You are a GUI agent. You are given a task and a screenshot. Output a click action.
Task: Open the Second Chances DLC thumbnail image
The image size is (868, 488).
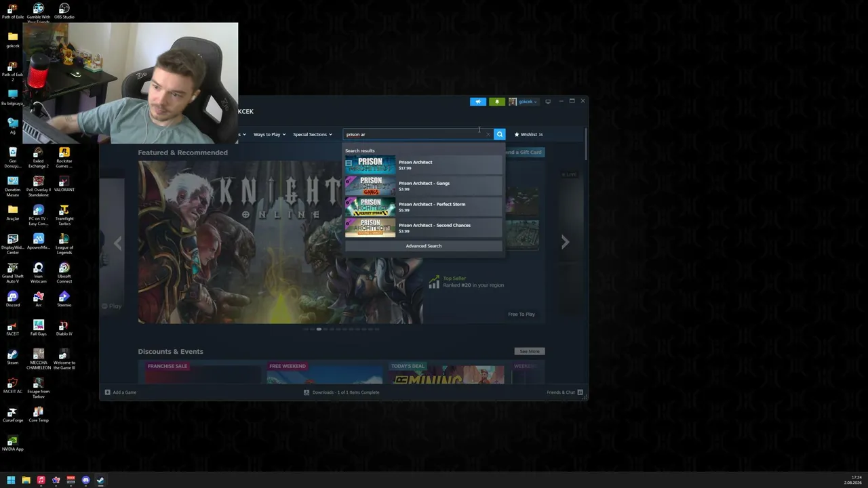[x=370, y=228]
